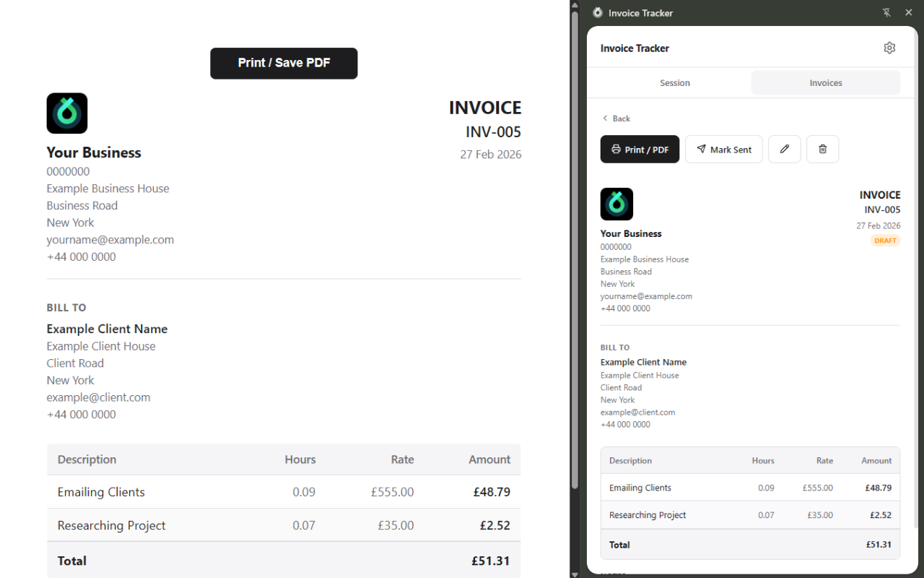Viewport: 924px width, 578px height.
Task: Collapse the invoice view with the Back chevron
Action: coord(605,118)
